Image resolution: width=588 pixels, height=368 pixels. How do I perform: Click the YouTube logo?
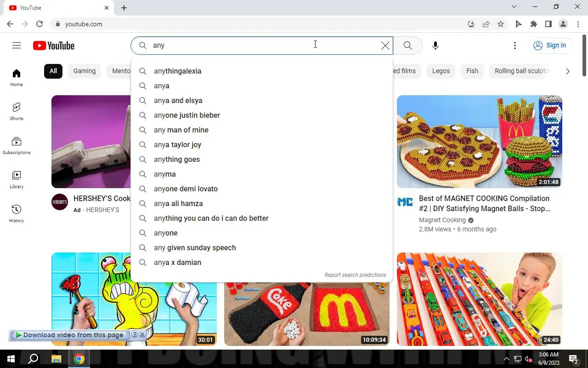click(x=54, y=46)
